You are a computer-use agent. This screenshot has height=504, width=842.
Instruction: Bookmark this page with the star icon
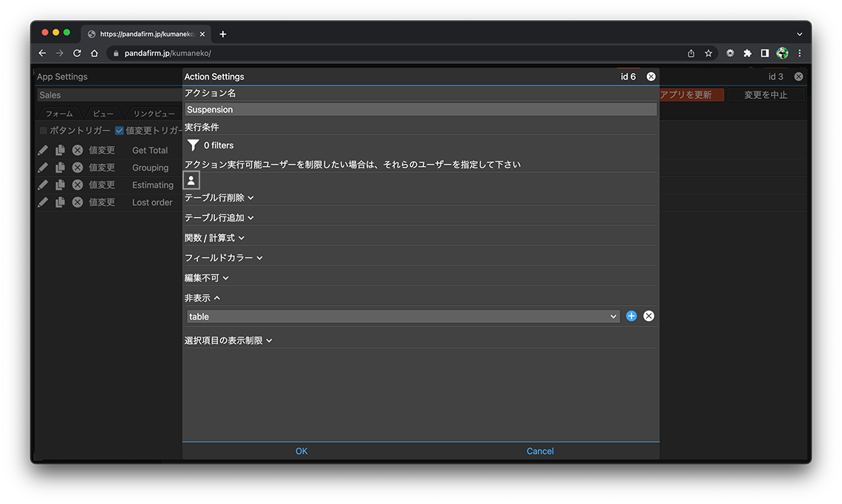(x=708, y=53)
